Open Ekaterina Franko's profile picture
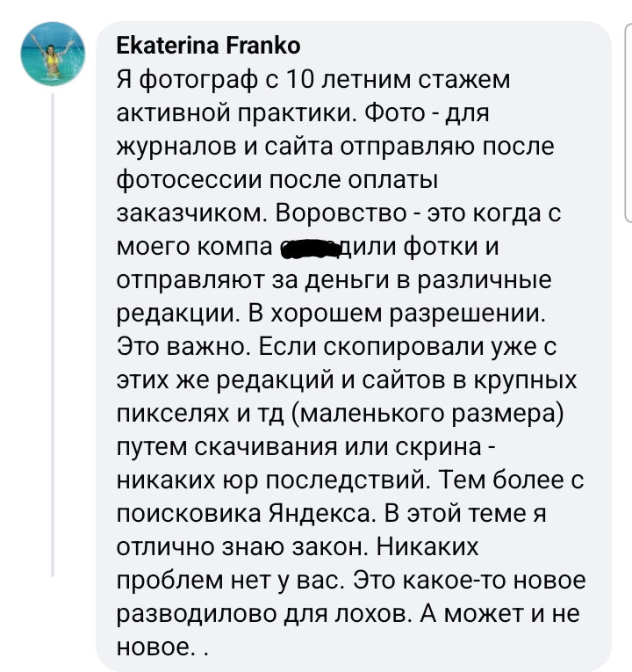Viewport: 632px width, 672px height. [x=53, y=54]
